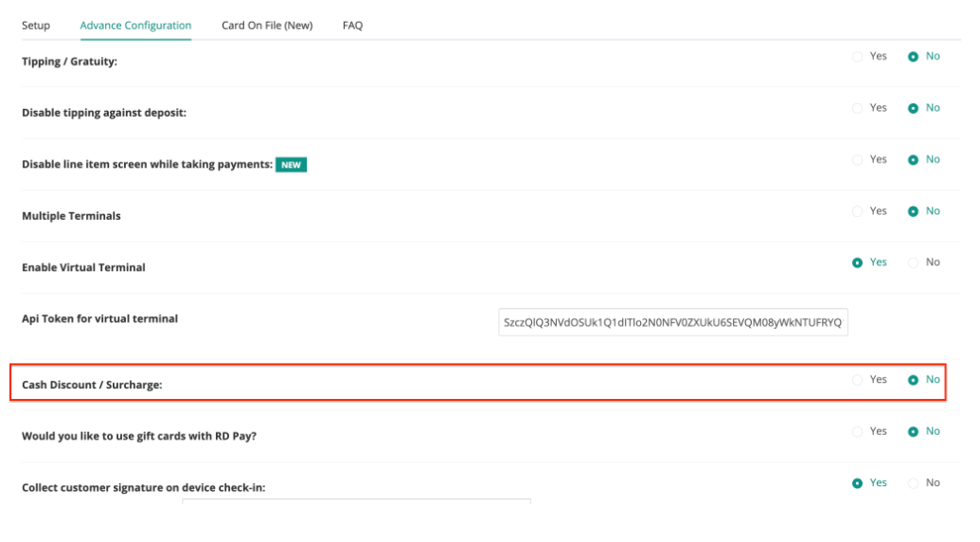
Task: Click the NEW badge beside line item setting
Action: (291, 165)
